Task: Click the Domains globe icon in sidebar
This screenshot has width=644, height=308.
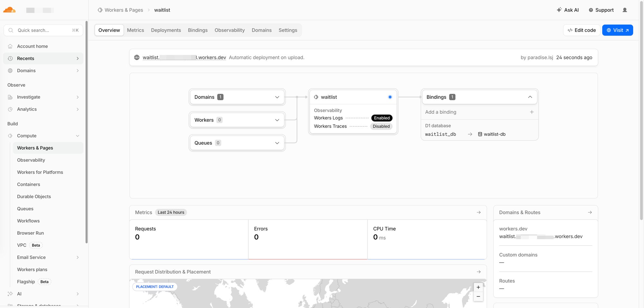Action: pos(10,71)
